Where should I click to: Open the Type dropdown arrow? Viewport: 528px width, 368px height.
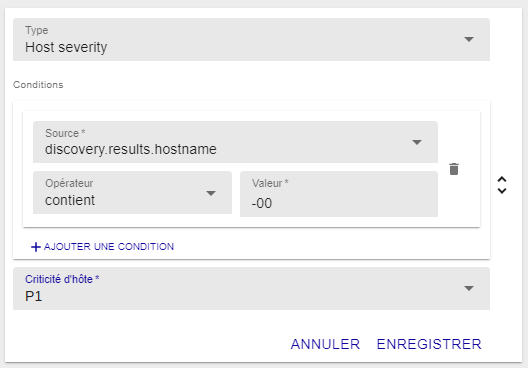(x=469, y=39)
